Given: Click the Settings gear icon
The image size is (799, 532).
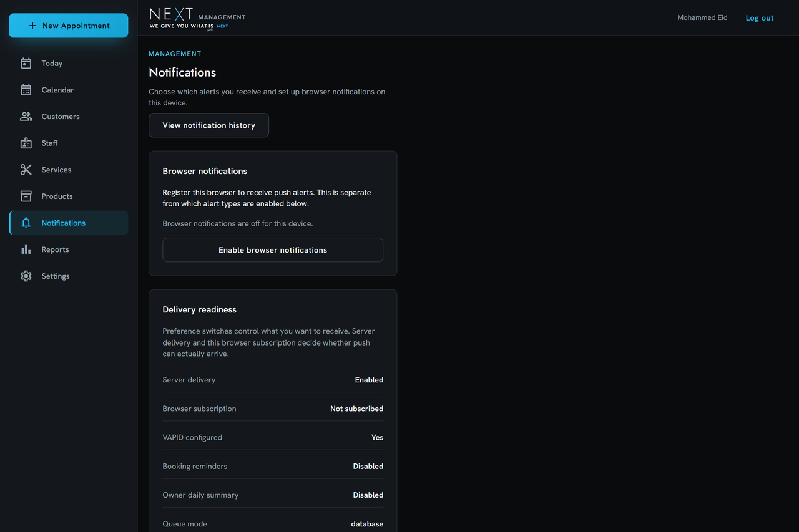Looking at the screenshot, I should (26, 276).
